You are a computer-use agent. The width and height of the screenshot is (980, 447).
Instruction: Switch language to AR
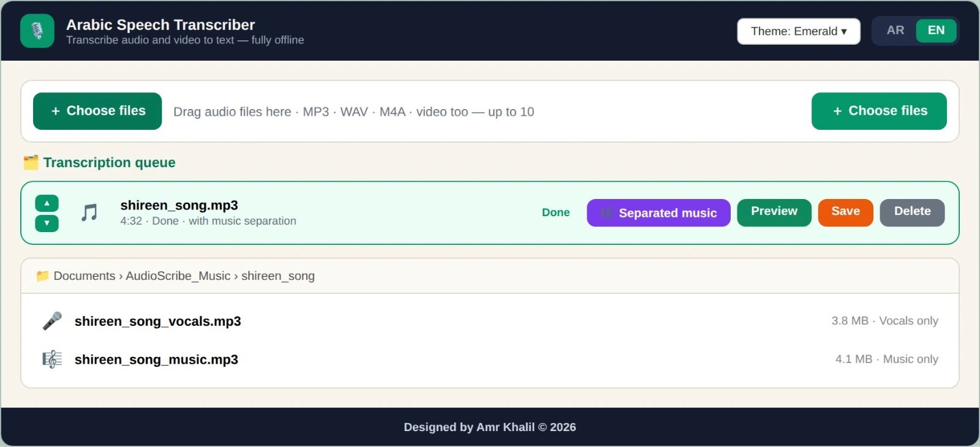(895, 31)
